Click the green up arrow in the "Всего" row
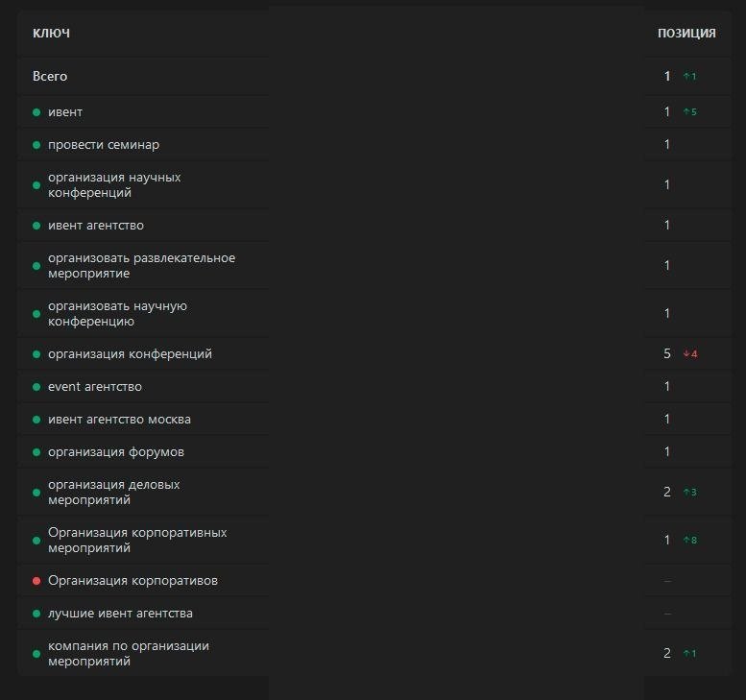This screenshot has width=746, height=700. pyautogui.click(x=686, y=77)
